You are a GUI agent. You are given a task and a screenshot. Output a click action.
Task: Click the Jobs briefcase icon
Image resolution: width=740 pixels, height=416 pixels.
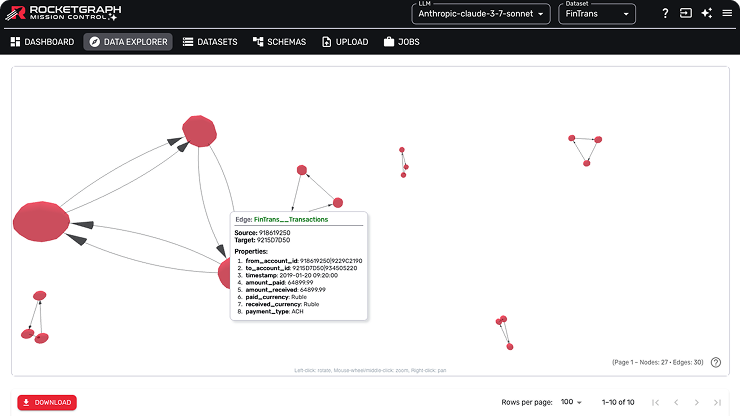coord(389,42)
